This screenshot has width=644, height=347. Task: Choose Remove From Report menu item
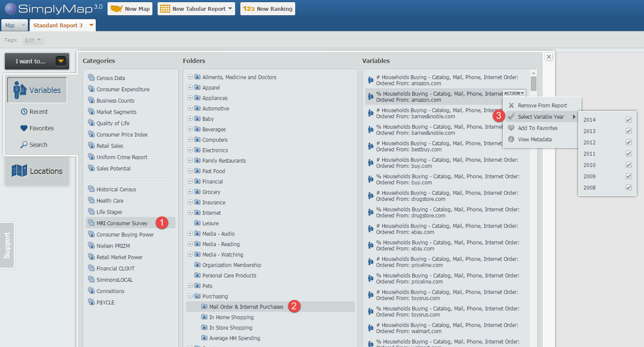tap(542, 105)
